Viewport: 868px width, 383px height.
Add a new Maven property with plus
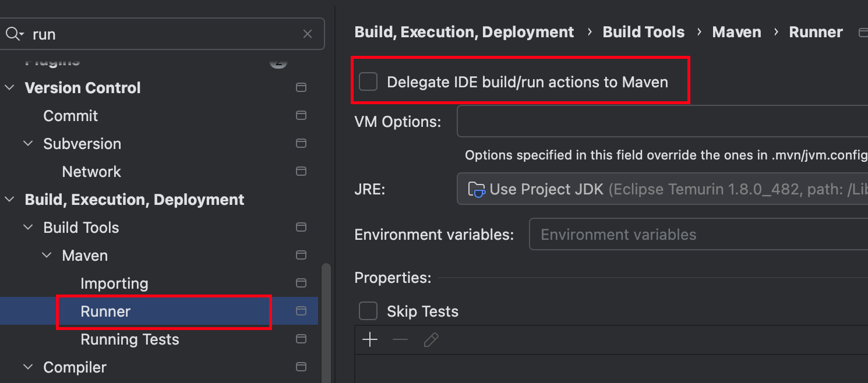pyautogui.click(x=370, y=340)
